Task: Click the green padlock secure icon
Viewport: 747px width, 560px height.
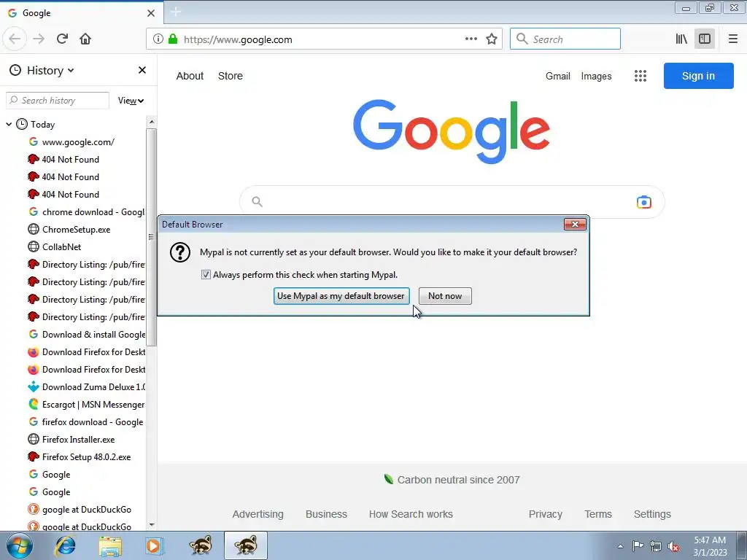Action: click(x=173, y=39)
